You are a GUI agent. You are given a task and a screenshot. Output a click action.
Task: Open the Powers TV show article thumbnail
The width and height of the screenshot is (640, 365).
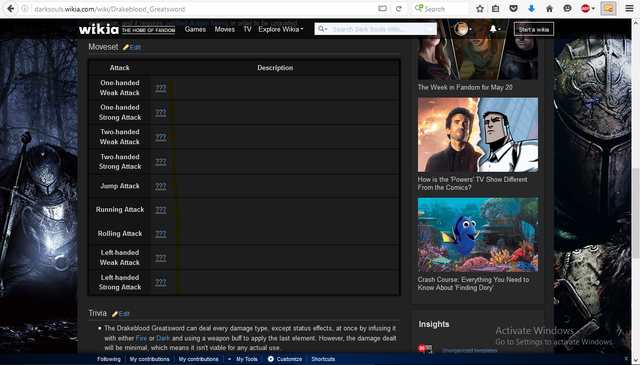(x=478, y=135)
